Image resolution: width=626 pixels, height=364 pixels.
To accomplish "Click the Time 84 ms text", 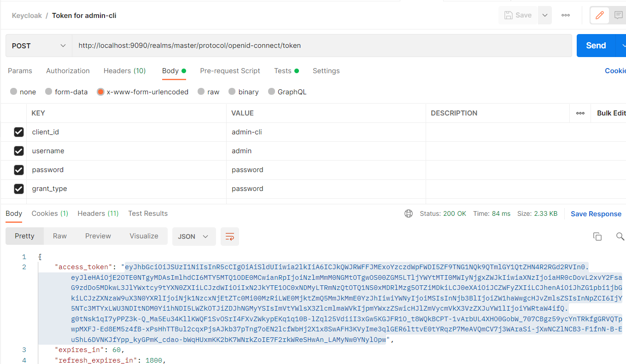I will (492, 214).
